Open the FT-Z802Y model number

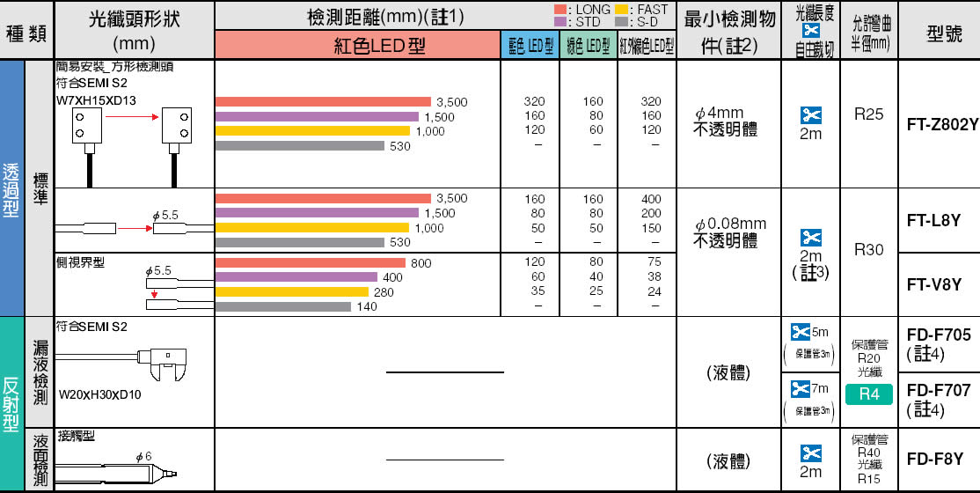941,124
